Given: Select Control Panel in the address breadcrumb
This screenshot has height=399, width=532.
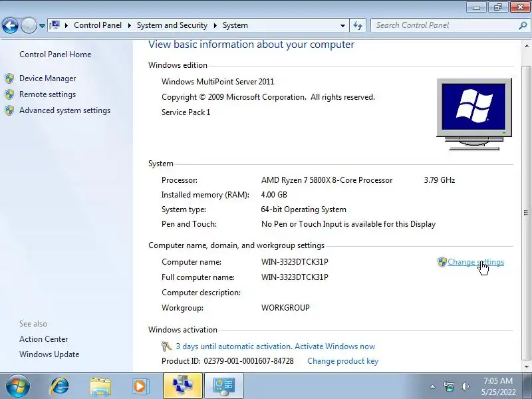Looking at the screenshot, I should click(98, 25).
